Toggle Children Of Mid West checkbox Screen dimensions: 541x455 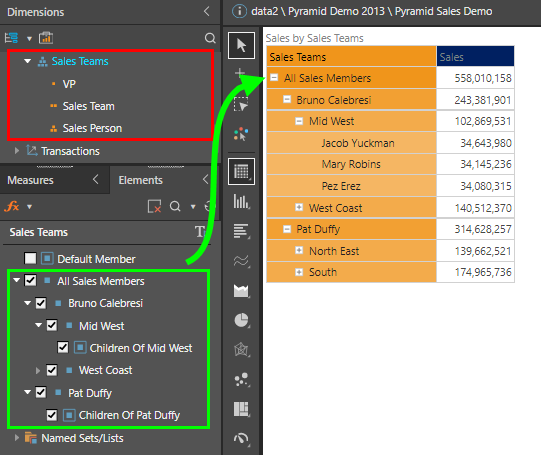tap(63, 347)
